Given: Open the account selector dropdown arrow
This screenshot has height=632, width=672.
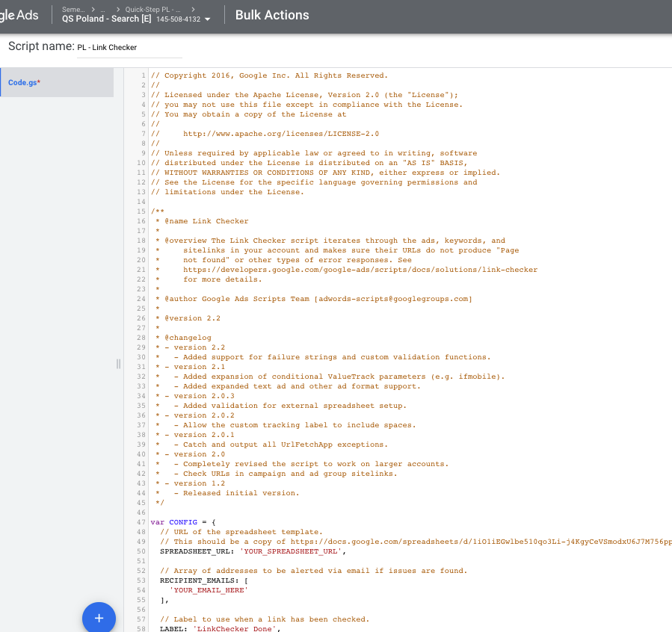Looking at the screenshot, I should coord(207,19).
